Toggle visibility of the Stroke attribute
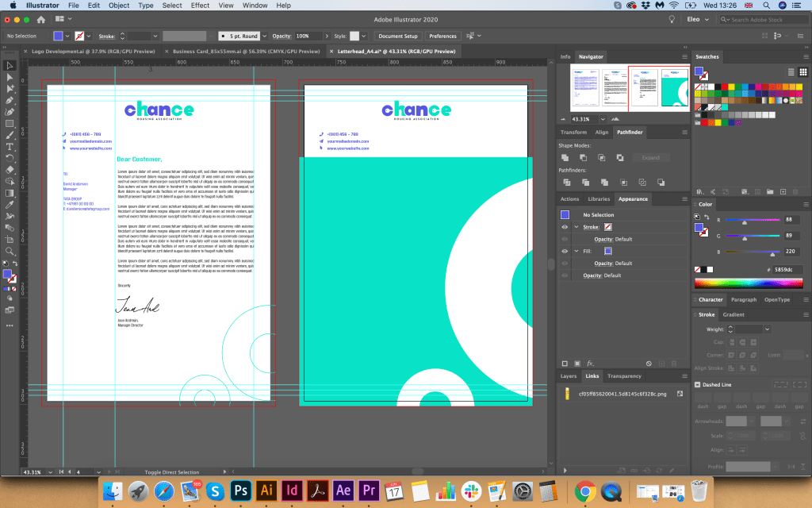The image size is (812, 508). coord(565,227)
